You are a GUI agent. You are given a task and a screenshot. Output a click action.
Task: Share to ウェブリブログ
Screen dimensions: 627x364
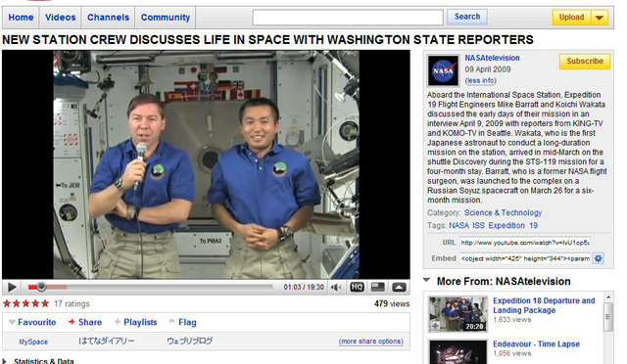coord(189,341)
